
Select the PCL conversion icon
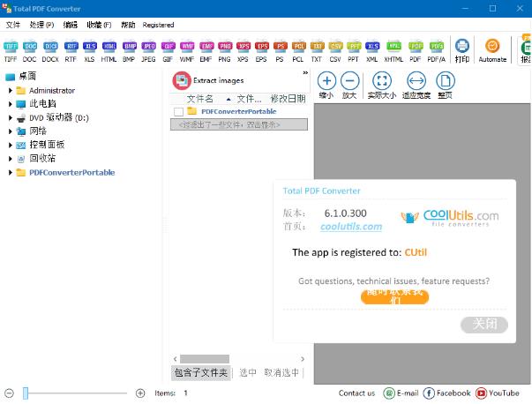point(298,51)
